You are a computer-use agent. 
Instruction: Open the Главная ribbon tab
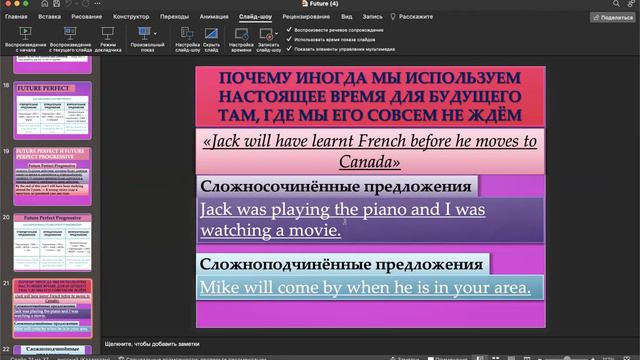(x=16, y=17)
